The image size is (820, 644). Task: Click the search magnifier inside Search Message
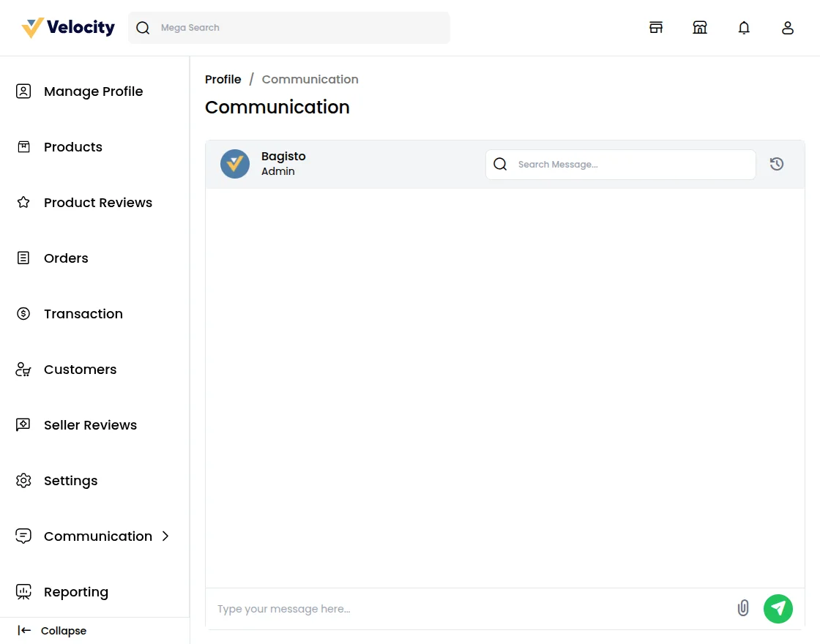pos(500,164)
